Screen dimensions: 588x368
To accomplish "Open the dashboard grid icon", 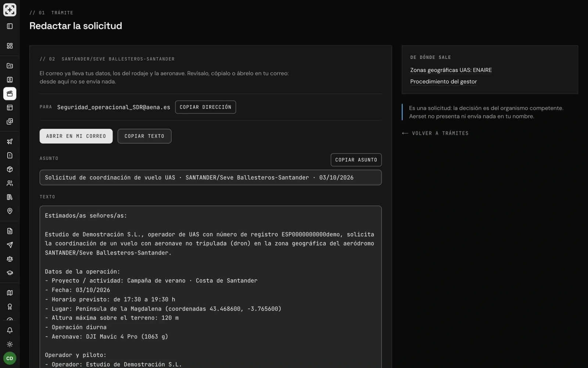I will 10,46.
